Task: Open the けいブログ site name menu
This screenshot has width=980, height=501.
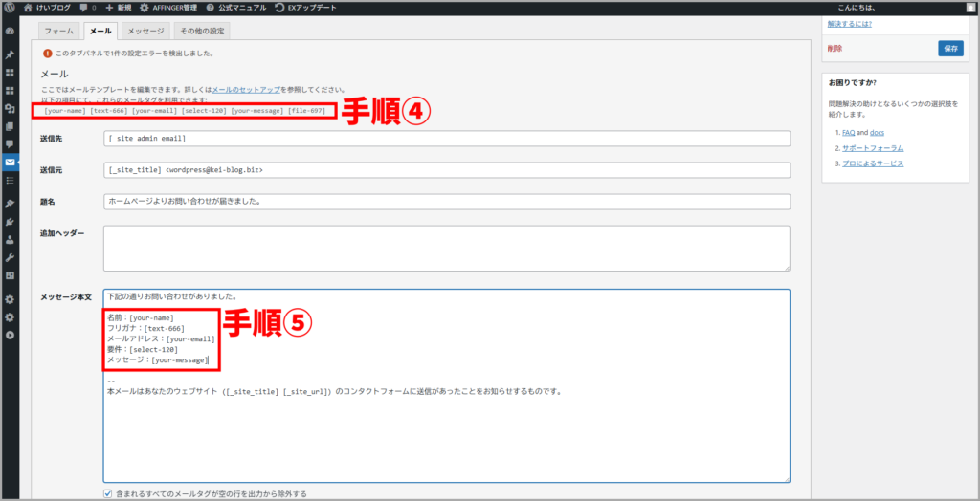Action: point(46,7)
